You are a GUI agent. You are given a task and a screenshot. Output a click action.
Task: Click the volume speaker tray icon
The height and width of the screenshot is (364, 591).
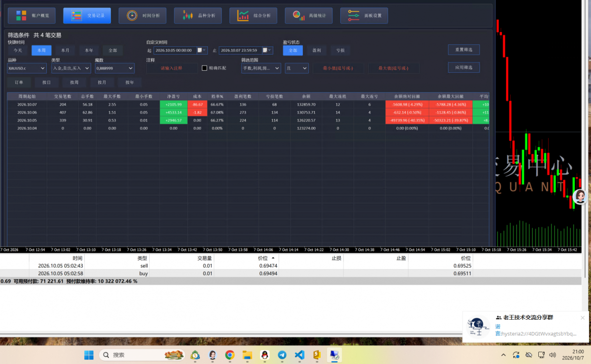553,355
